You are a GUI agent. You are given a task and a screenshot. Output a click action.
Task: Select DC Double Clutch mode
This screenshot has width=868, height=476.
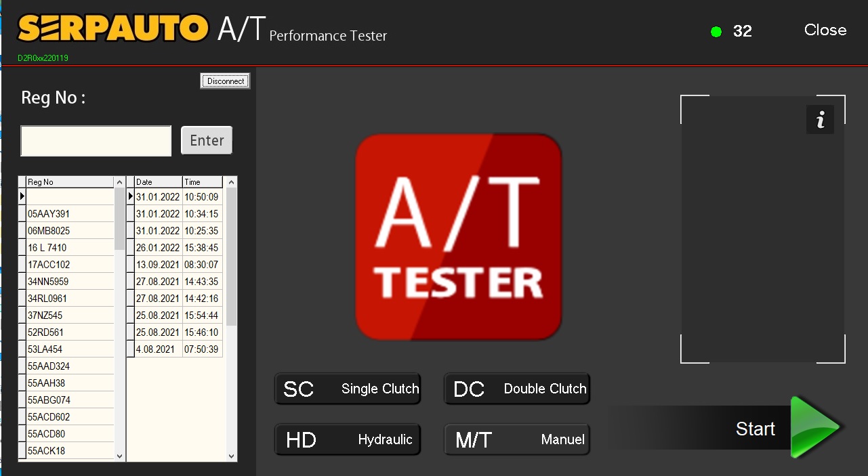tap(517, 389)
